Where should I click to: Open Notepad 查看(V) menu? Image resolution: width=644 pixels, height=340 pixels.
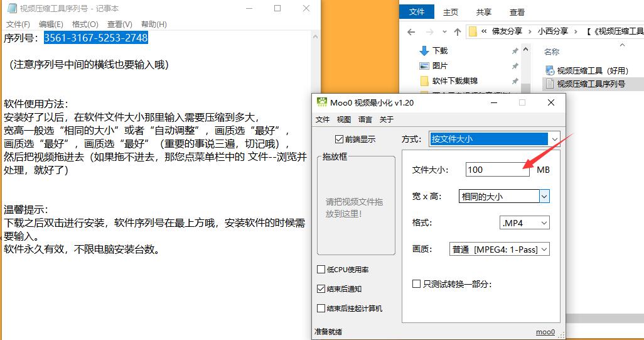pyautogui.click(x=119, y=25)
